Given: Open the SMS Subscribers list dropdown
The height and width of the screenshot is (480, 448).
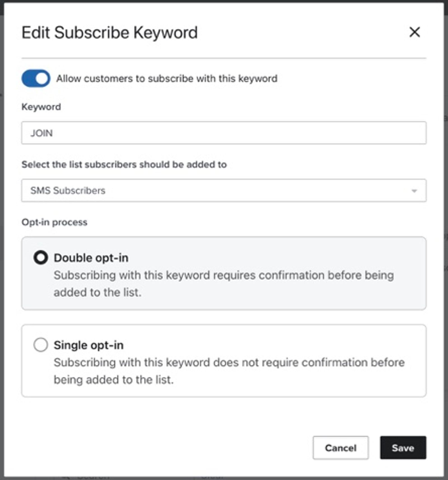Looking at the screenshot, I should coord(224,190).
